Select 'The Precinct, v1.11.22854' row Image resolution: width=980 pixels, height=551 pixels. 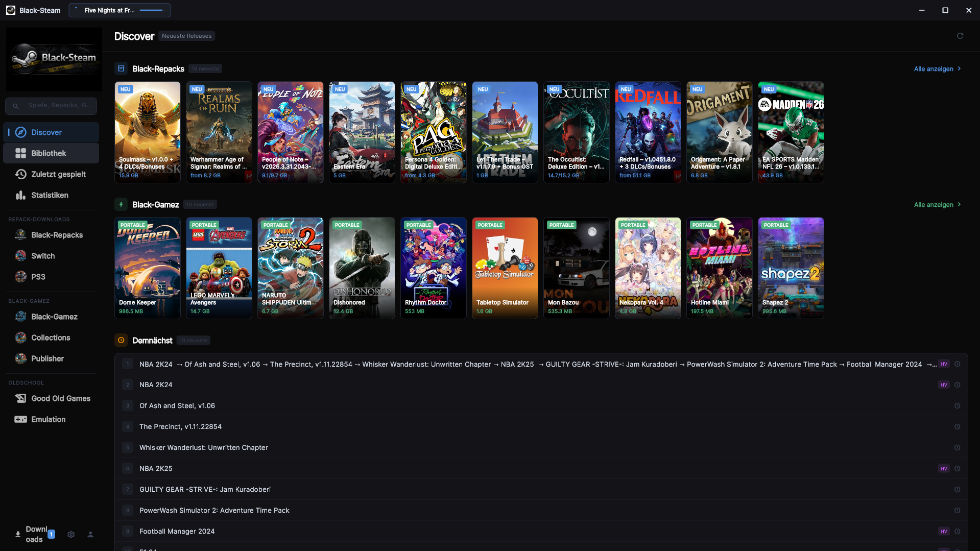pyautogui.click(x=541, y=426)
